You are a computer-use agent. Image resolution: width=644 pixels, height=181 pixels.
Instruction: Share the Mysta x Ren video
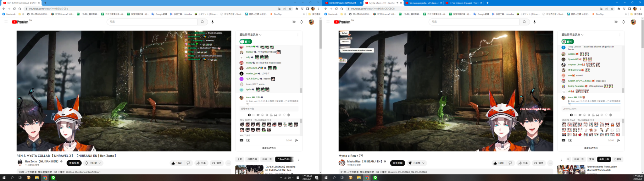click(523, 163)
